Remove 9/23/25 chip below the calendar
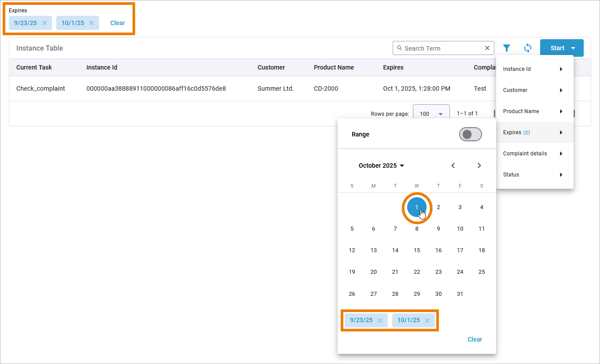 (380, 320)
